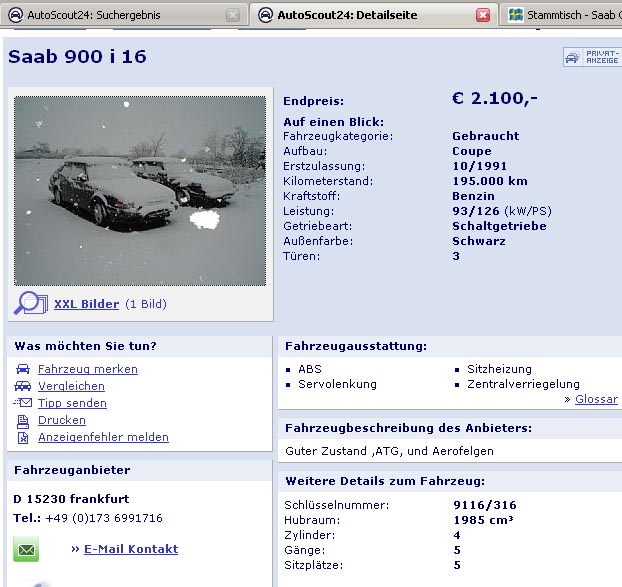Click the AutoScout24 favicon on Detailseite tab
The width and height of the screenshot is (622, 587).
point(265,15)
